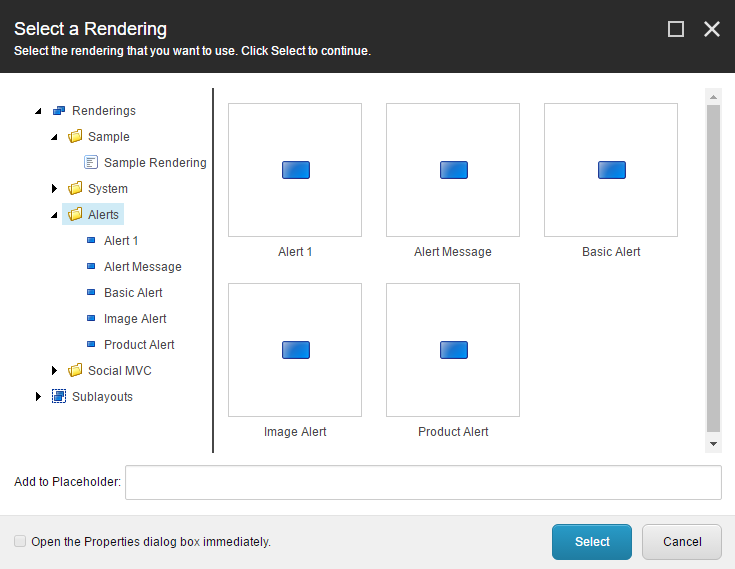
Task: Click the Alert Message rendering icon in the grid
Action: (453, 170)
